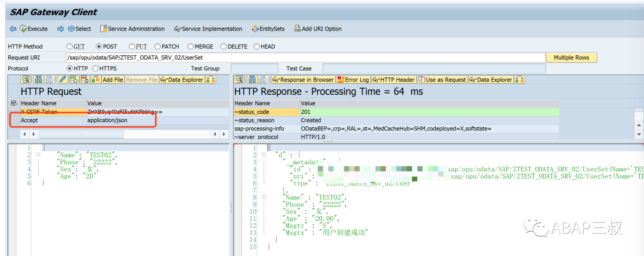Select the HEAD HTTP method

pyautogui.click(x=256, y=46)
